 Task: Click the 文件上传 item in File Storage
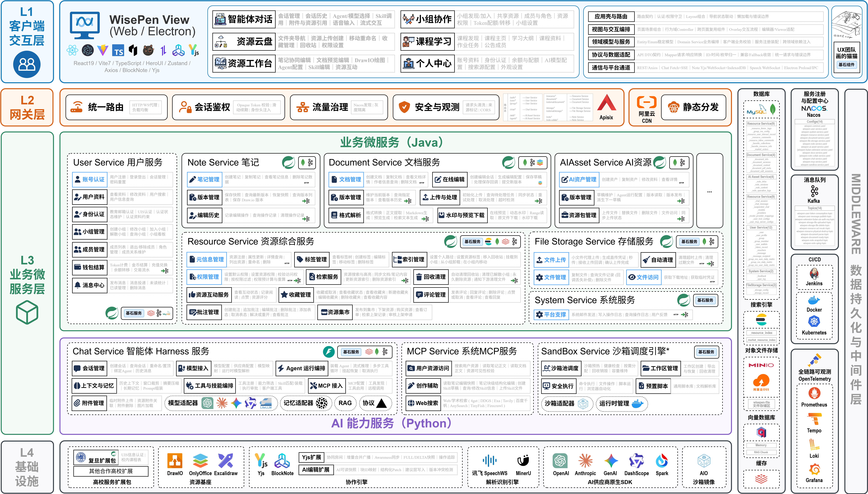tap(551, 260)
